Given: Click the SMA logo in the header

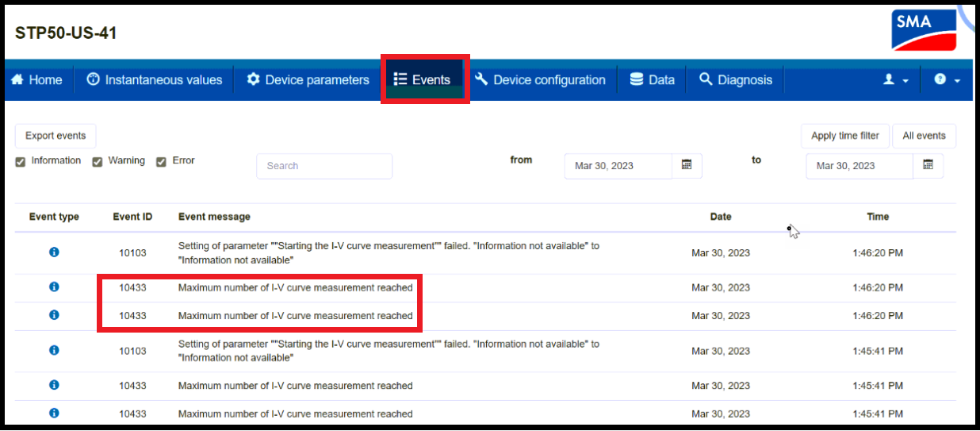Looking at the screenshot, I should 924,30.
